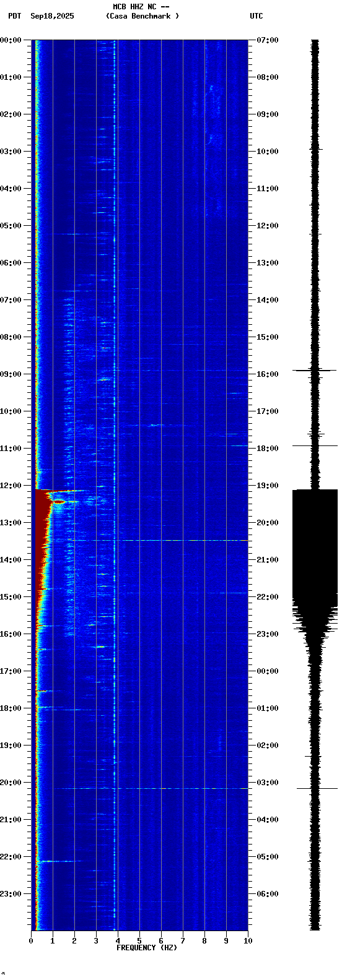Click the UTC time label '19:00'
The height and width of the screenshot is (980, 342).
pos(268,486)
